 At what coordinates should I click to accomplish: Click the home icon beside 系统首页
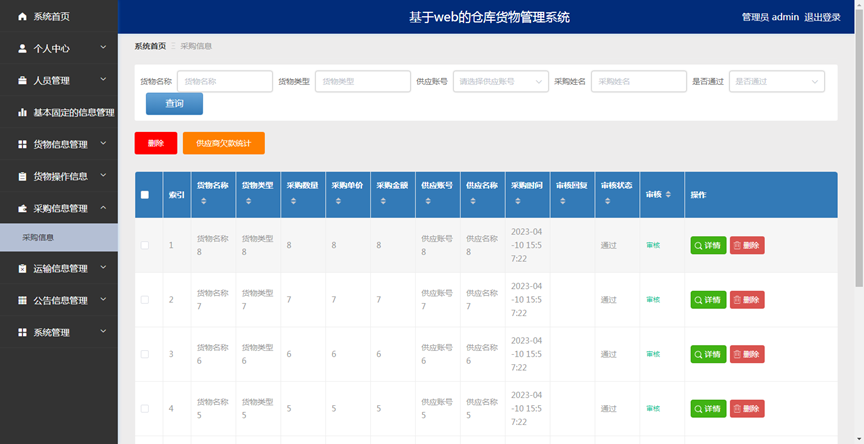22,17
